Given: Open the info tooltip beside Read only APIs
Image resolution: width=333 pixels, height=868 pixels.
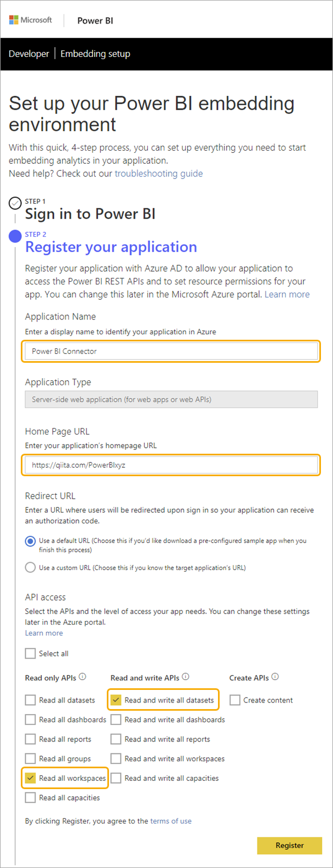Looking at the screenshot, I should click(x=82, y=677).
